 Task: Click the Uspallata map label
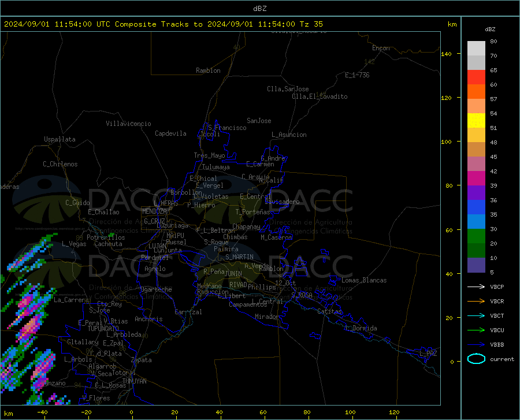point(60,139)
